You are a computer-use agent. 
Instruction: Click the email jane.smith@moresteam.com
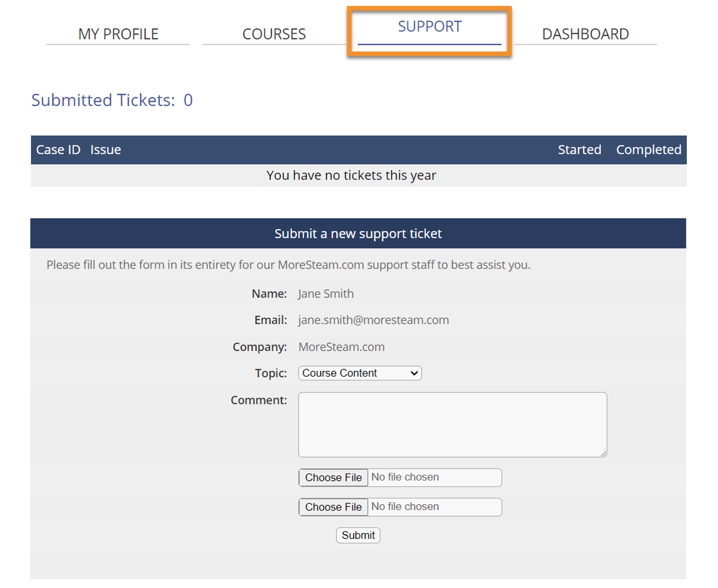click(373, 320)
